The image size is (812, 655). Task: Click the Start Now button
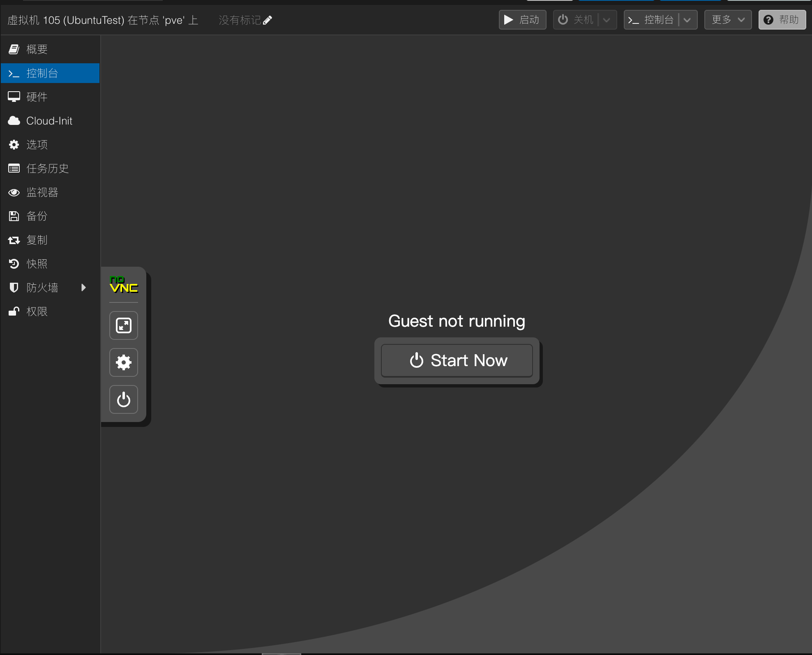point(457,360)
